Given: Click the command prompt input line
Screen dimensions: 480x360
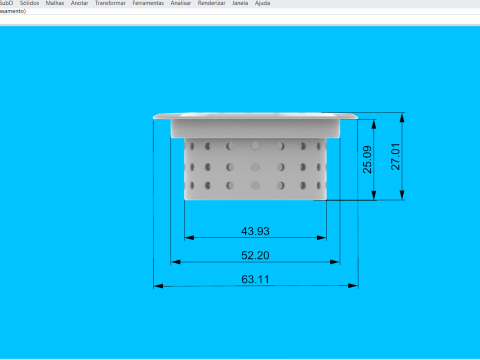Looking at the screenshot, I should pos(240,19).
